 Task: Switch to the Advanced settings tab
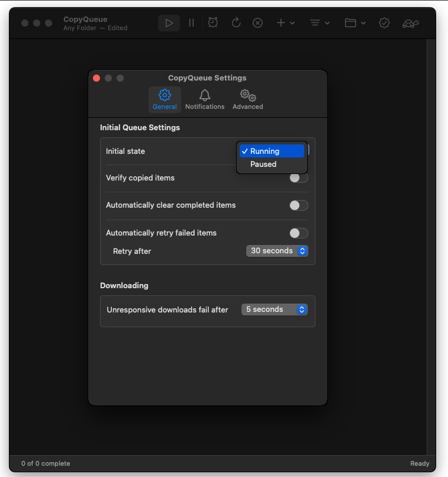tap(247, 99)
